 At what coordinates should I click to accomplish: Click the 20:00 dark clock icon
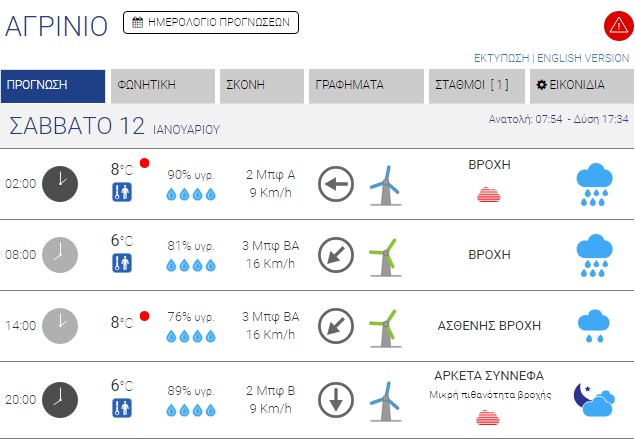(59, 400)
